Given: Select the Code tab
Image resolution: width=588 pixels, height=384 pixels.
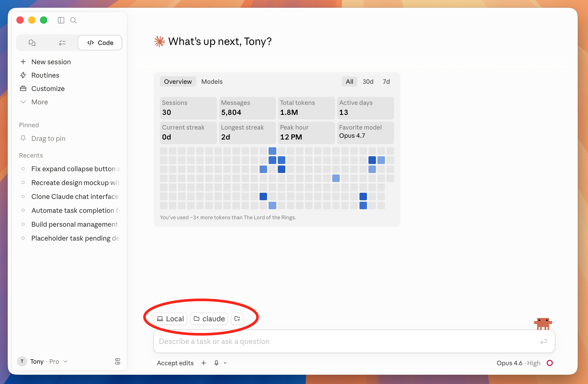Looking at the screenshot, I should click(x=100, y=43).
